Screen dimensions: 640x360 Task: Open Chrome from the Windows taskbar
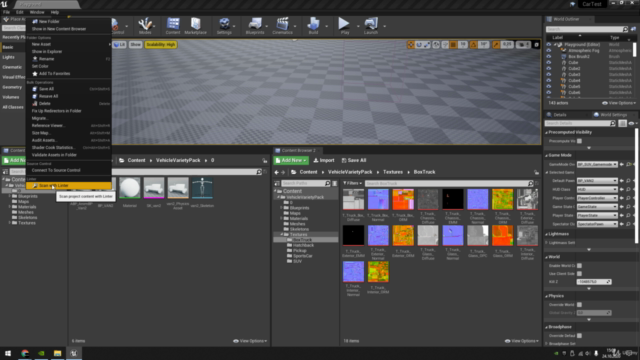pyautogui.click(x=24, y=353)
